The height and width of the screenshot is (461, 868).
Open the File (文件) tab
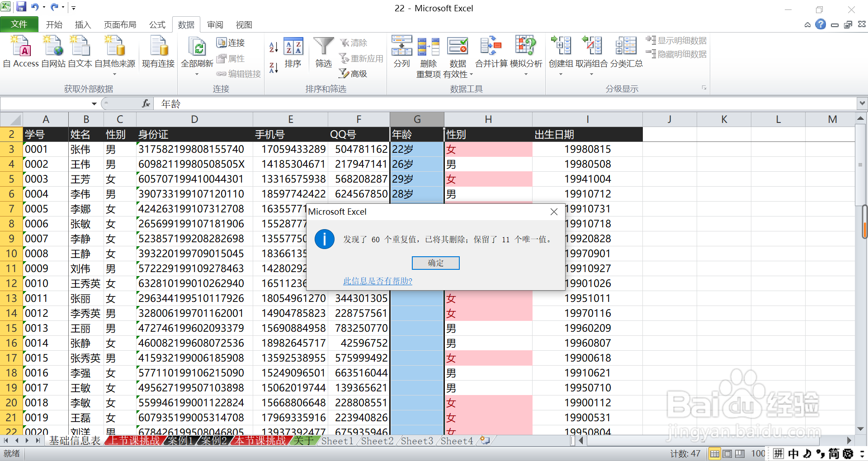19,24
